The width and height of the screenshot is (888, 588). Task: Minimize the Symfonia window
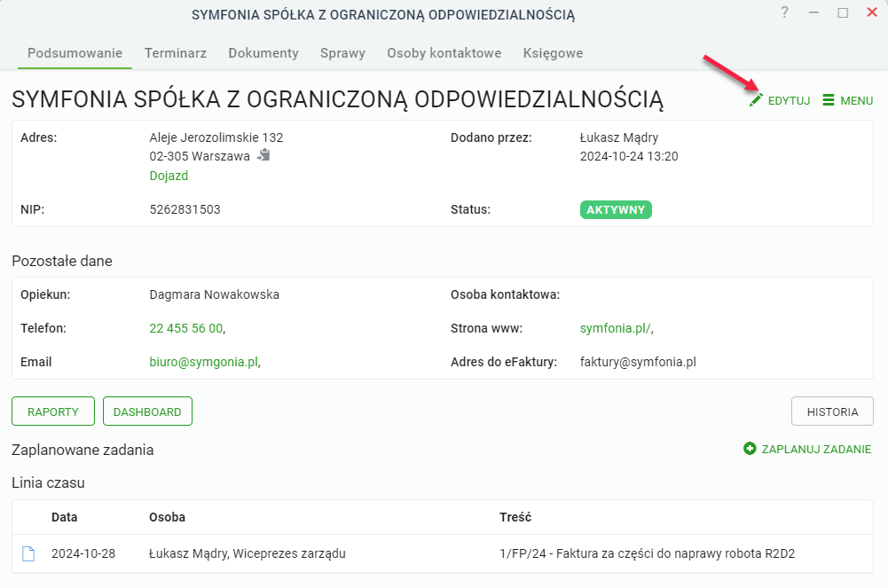(813, 12)
